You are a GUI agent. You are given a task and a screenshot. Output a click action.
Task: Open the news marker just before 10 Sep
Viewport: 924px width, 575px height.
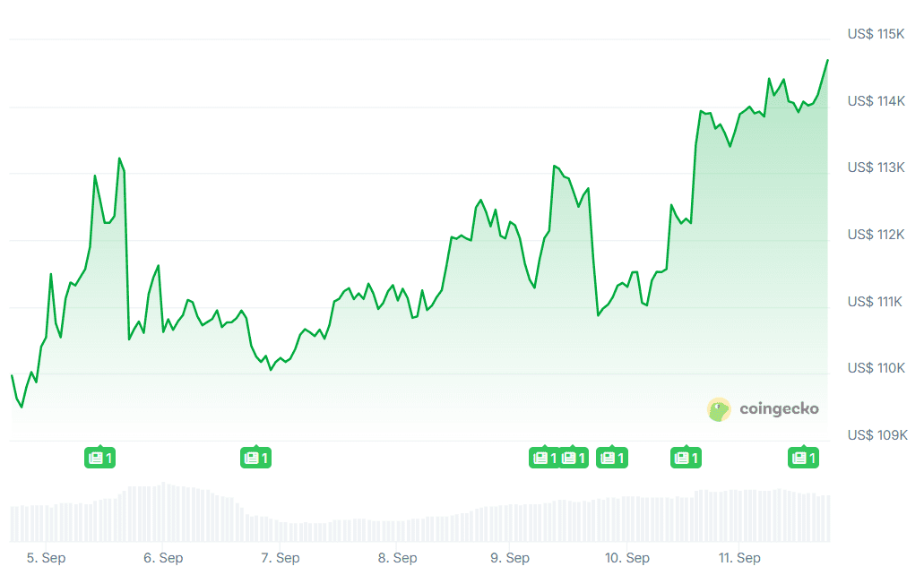coord(612,459)
